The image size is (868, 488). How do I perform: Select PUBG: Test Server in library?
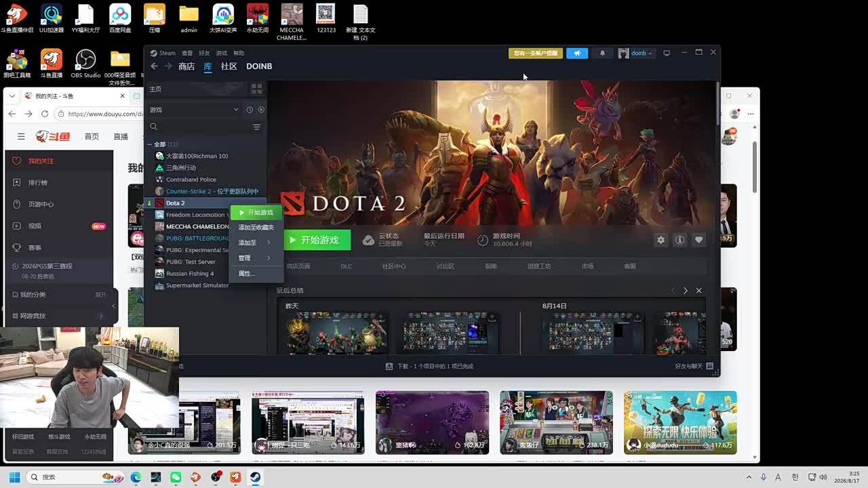[x=191, y=262]
